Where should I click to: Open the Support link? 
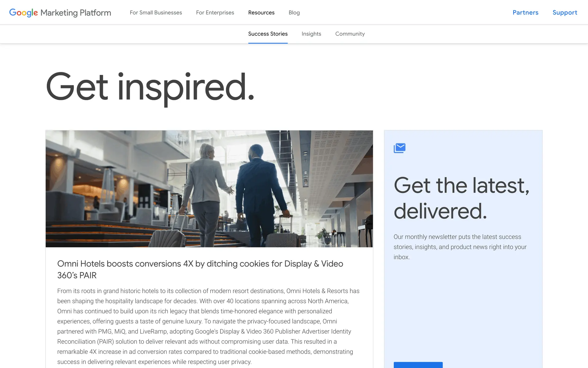click(x=564, y=13)
